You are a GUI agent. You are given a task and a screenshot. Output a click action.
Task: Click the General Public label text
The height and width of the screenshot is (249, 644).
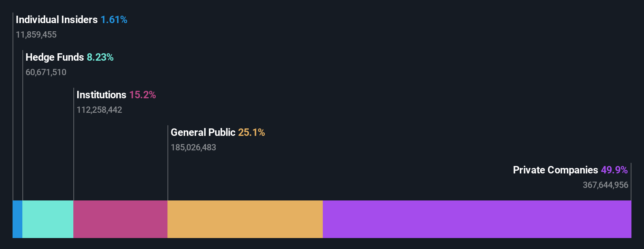pos(203,132)
